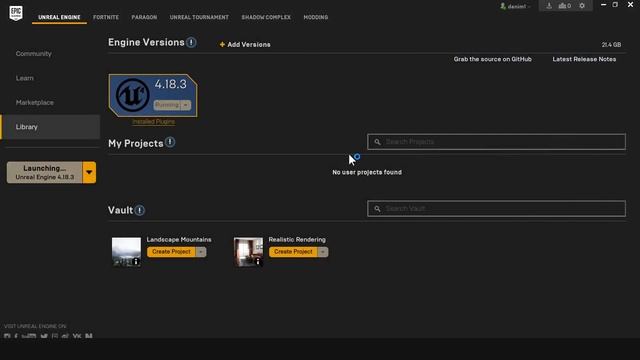Click the info icon beside My Projects
Screen dimensions: 640x360
[170, 142]
